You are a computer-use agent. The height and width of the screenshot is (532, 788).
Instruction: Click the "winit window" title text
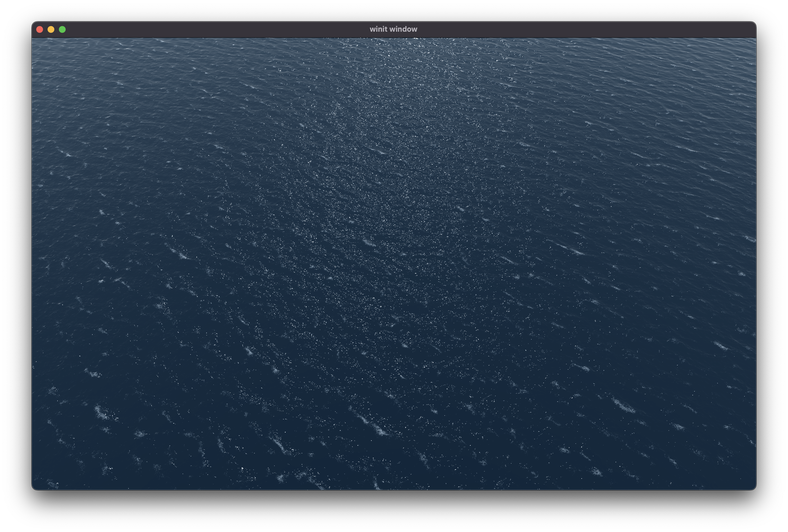pyautogui.click(x=393, y=29)
